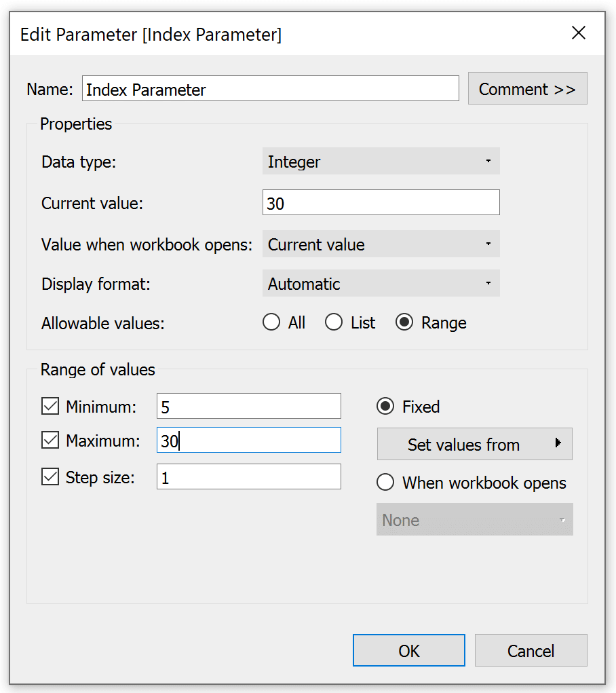Expand the Display format dropdown

[x=381, y=283]
